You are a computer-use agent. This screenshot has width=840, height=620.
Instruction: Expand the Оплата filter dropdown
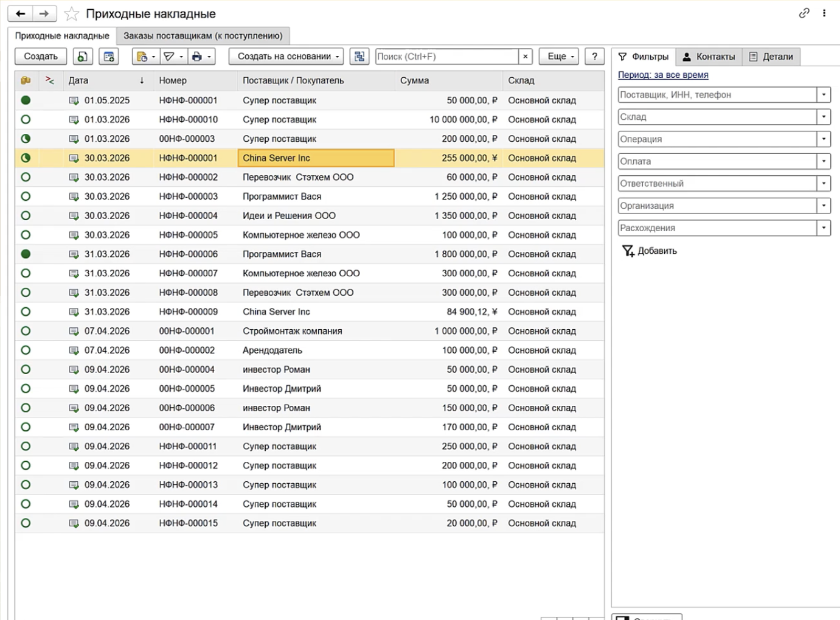(824, 161)
